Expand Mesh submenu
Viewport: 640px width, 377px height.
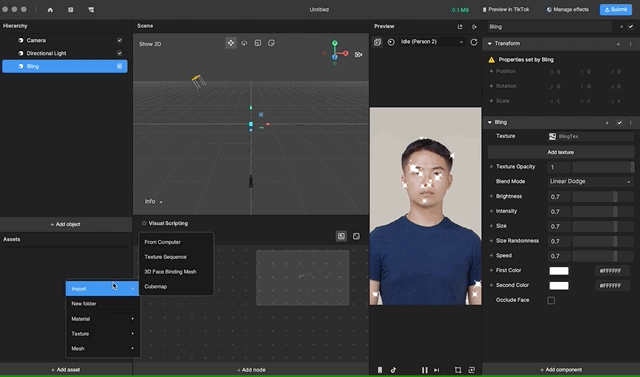point(102,349)
